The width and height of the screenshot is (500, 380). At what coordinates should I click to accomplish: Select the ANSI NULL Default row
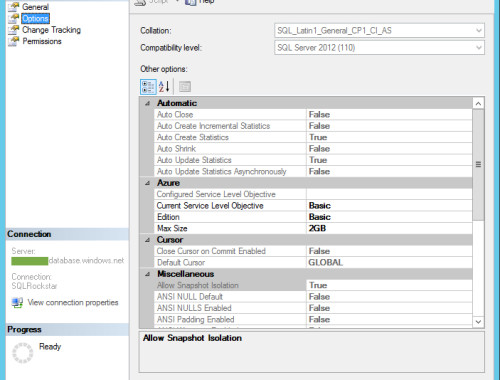[313, 297]
